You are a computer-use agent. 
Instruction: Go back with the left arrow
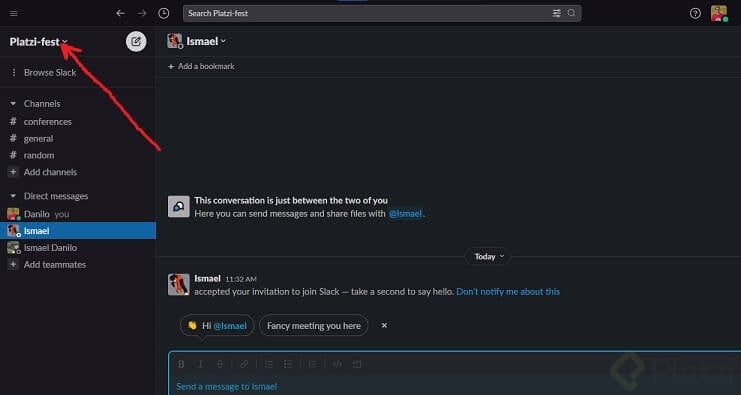click(121, 13)
